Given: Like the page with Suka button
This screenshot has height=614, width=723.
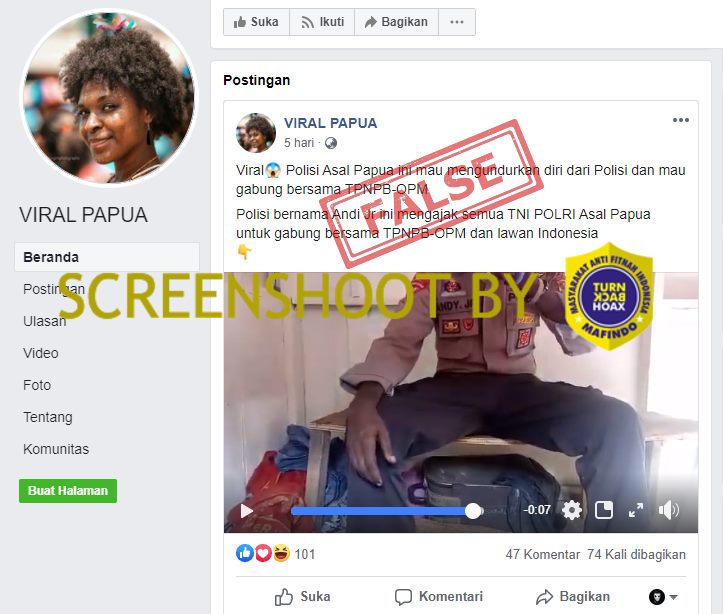Looking at the screenshot, I should pyautogui.click(x=256, y=22).
